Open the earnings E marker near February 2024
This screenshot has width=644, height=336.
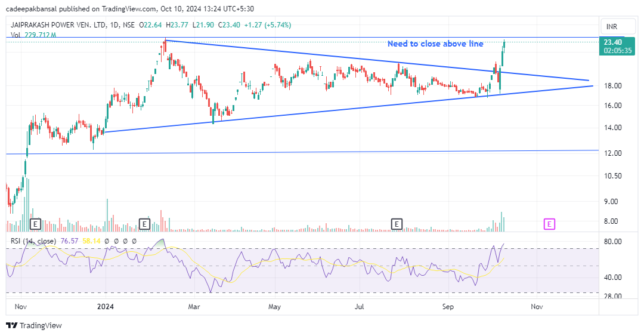coord(144,224)
